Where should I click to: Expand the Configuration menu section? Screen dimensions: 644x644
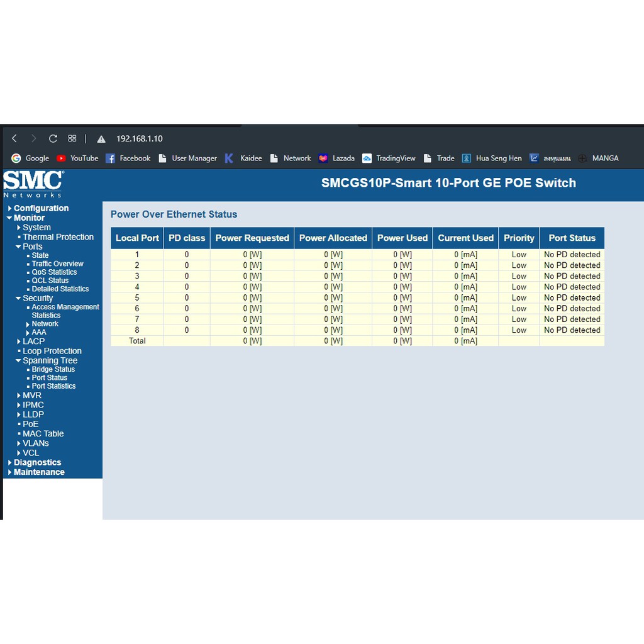[x=41, y=208]
